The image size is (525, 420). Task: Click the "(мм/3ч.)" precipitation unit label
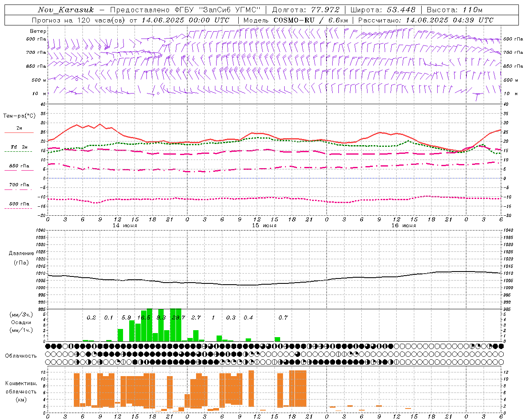coord(21,315)
